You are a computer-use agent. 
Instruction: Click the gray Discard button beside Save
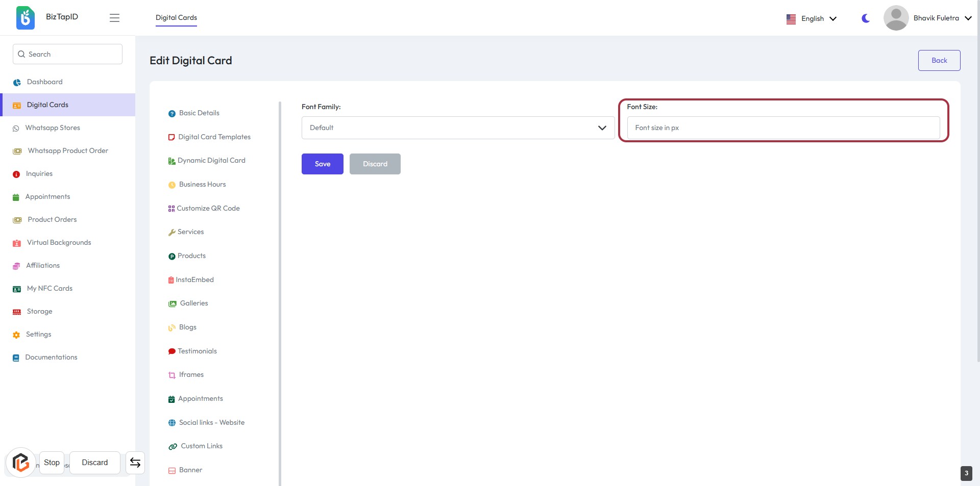(x=375, y=164)
